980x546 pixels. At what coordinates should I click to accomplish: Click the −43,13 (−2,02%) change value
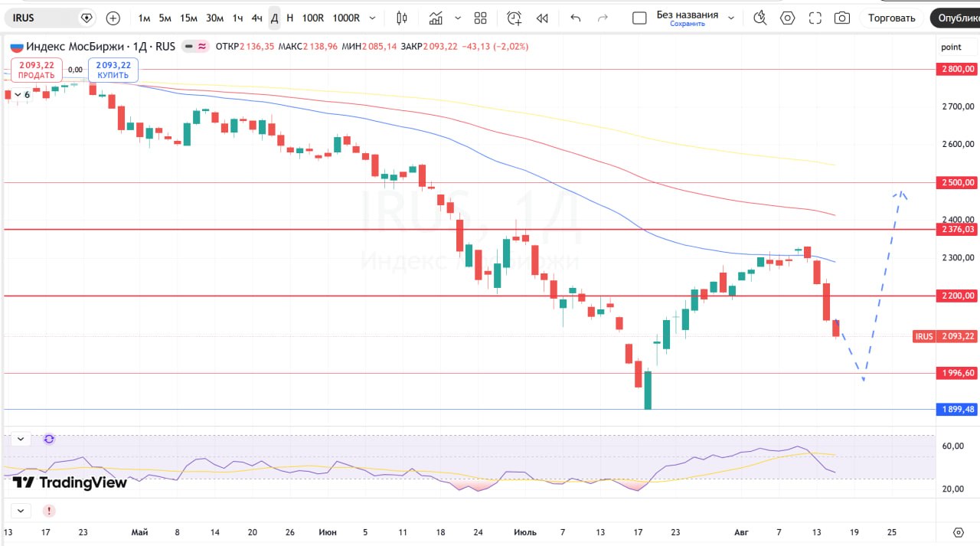coord(495,46)
